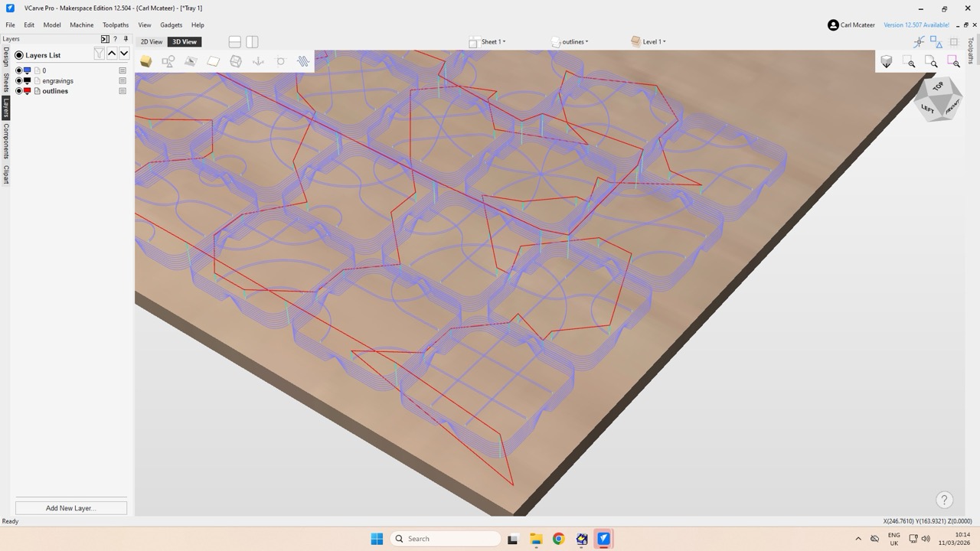Click the material image icon in 3D toolbar
Screen dimensions: 980x551
coord(191,61)
